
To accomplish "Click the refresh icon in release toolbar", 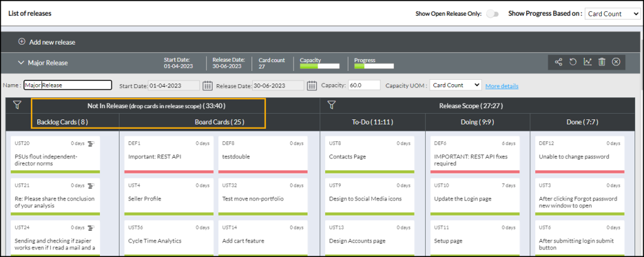I will (573, 62).
